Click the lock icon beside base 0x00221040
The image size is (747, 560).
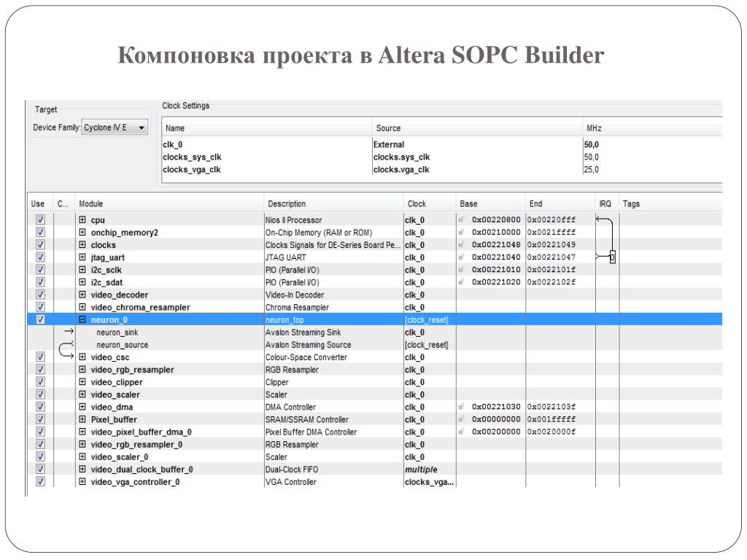[x=461, y=257]
